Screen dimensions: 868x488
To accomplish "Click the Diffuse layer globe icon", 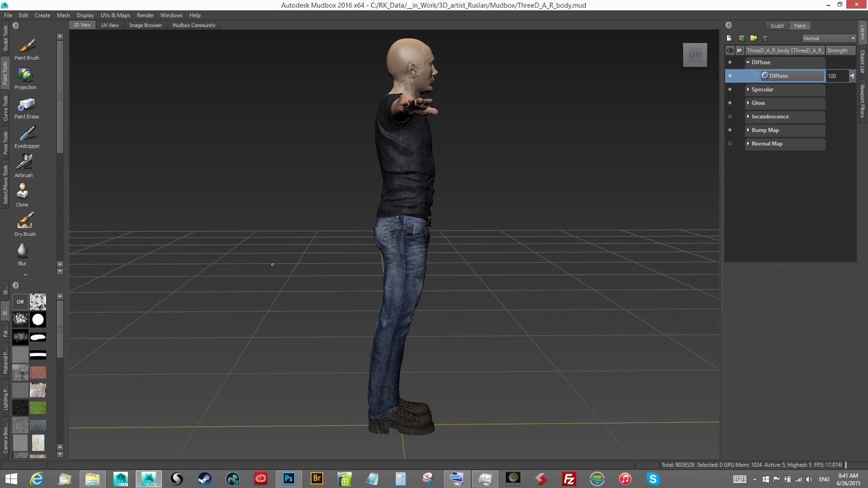I will tap(765, 75).
